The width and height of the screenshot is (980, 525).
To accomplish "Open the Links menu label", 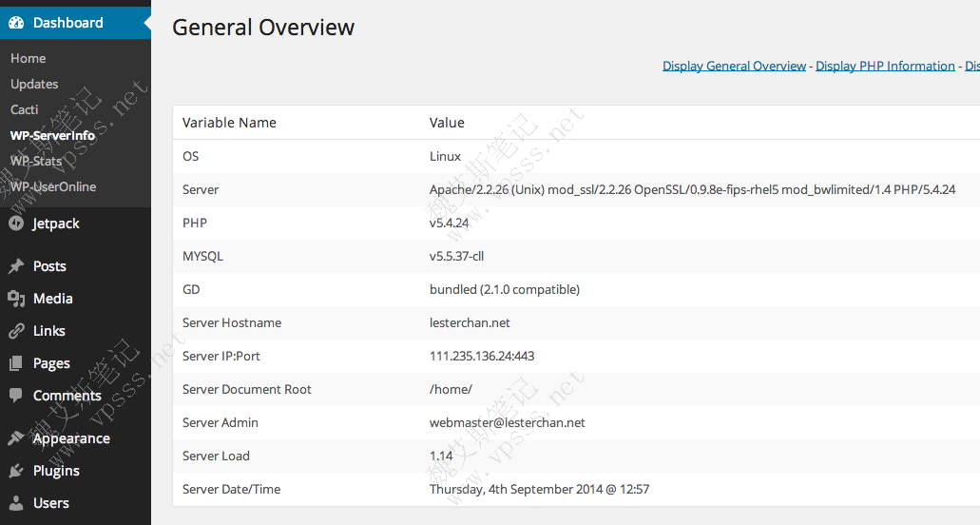I will pyautogui.click(x=49, y=331).
